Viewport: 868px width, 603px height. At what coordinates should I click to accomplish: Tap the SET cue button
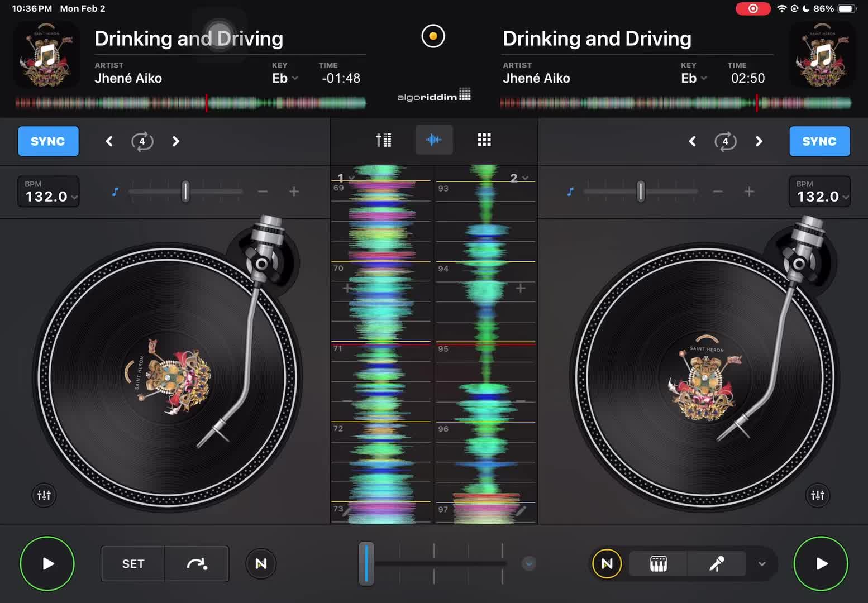[133, 564]
